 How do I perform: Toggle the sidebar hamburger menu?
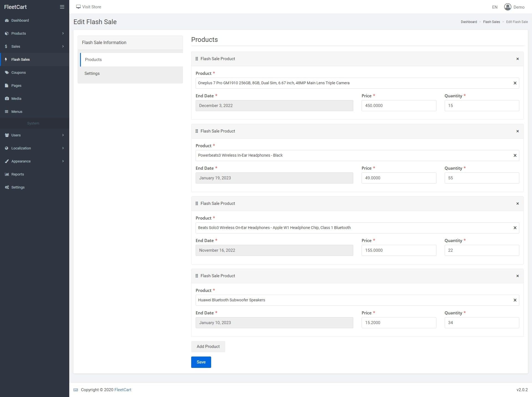(x=62, y=7)
